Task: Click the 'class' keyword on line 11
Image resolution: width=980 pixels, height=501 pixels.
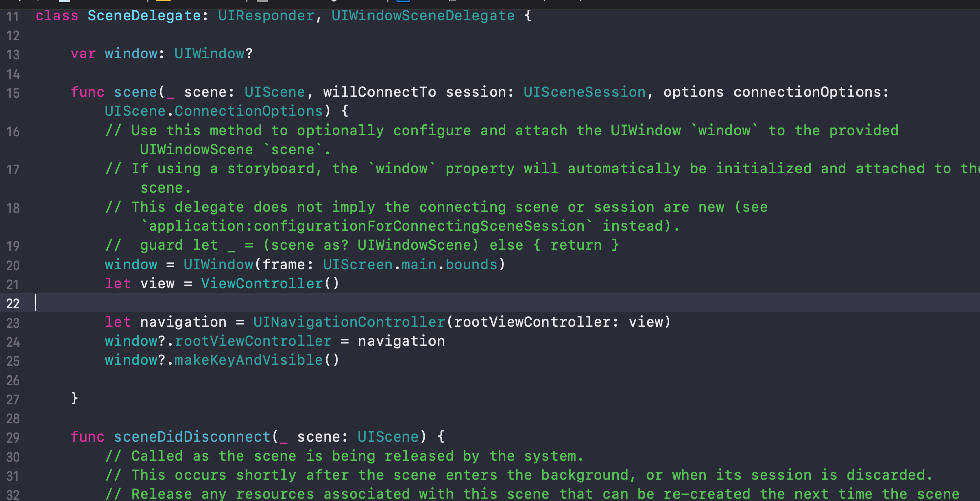Action: (57, 16)
